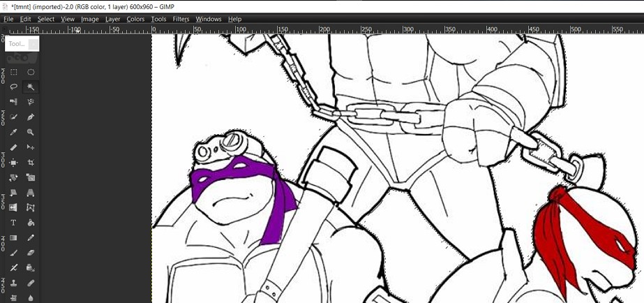Select the Shear tool

(x=13, y=193)
